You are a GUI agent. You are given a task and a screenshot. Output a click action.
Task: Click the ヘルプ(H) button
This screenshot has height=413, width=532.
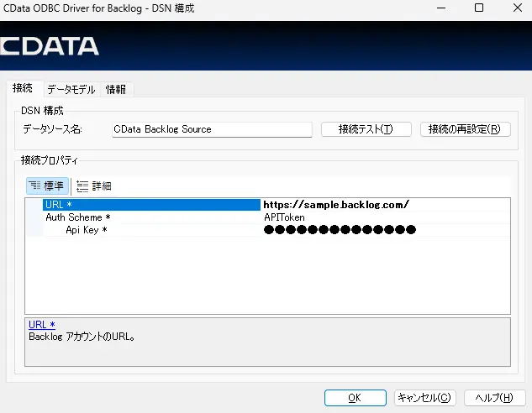click(495, 398)
